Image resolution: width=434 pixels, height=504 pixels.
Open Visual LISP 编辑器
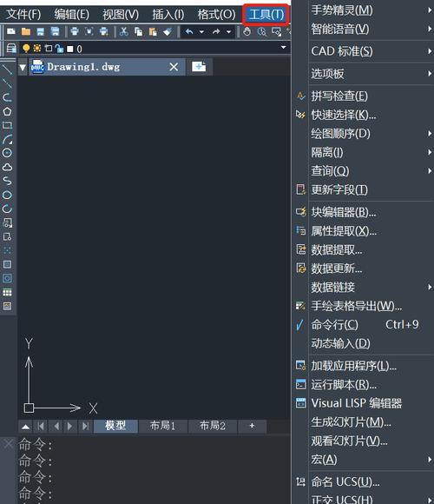tap(364, 403)
